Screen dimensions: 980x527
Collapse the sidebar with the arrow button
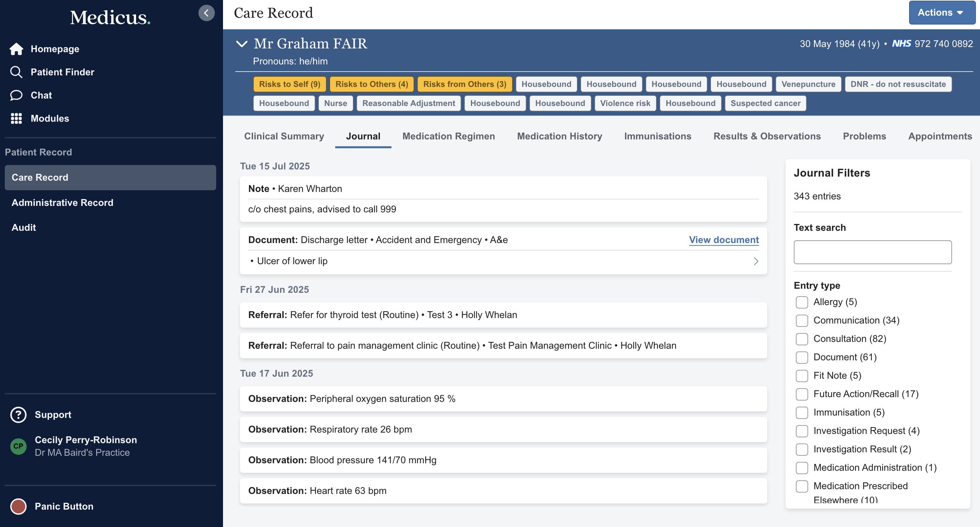pos(206,13)
